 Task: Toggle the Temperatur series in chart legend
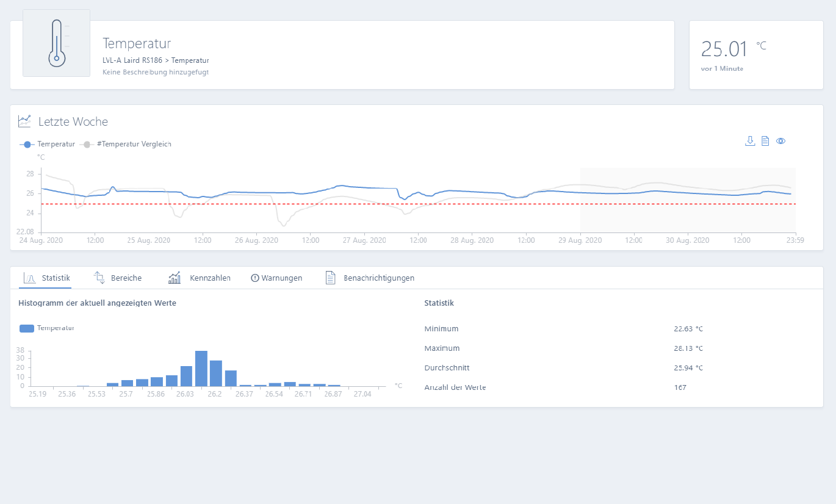tap(48, 145)
